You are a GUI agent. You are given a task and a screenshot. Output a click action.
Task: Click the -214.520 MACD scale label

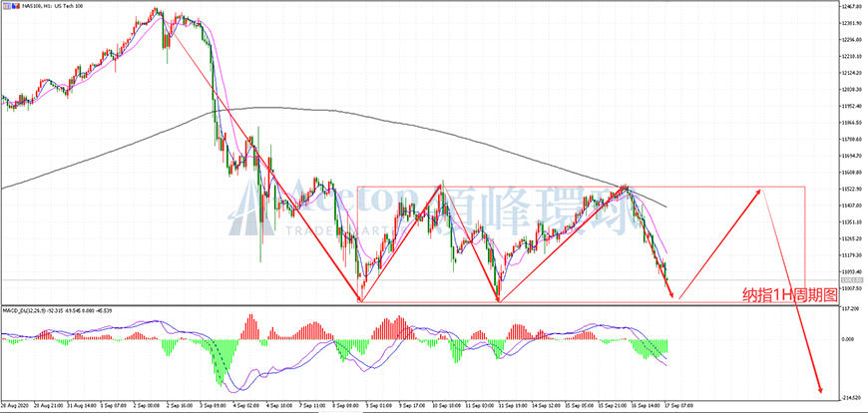pyautogui.click(x=850, y=398)
